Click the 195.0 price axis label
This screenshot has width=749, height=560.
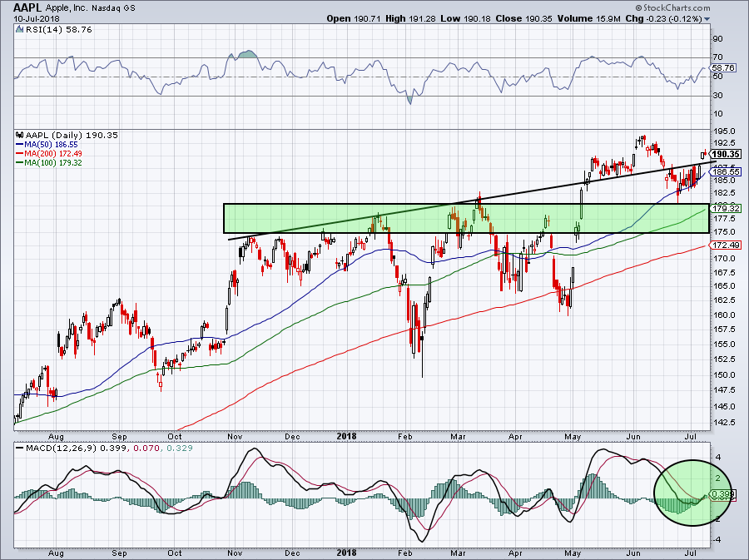tap(724, 131)
